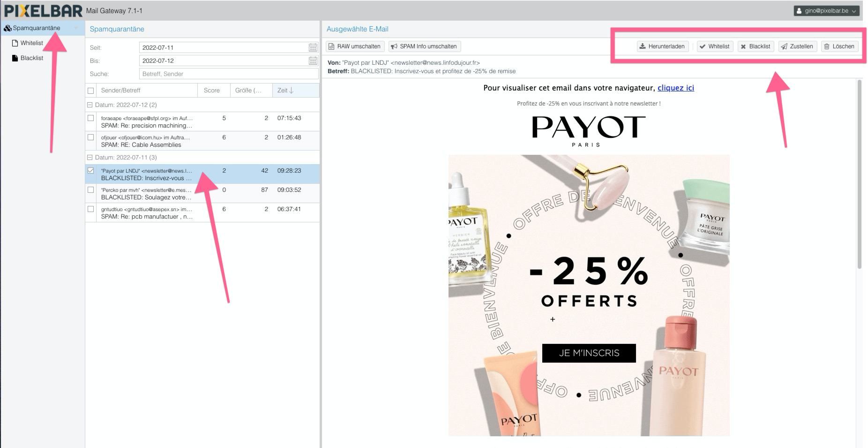868x448 pixels.
Task: Sort by the Größe column header
Action: coord(251,91)
